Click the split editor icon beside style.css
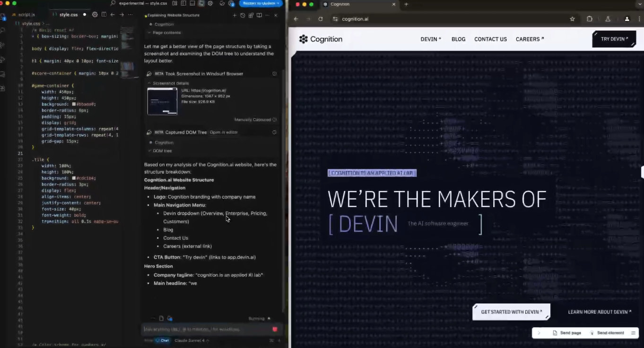The image size is (644, 348). 104,15
